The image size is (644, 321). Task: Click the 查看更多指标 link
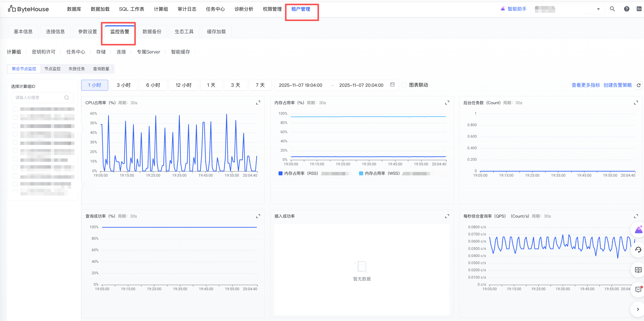tap(586, 85)
